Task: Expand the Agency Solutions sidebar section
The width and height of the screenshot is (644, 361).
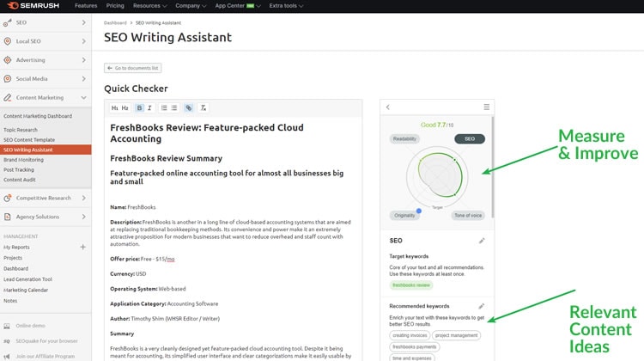Action: tap(84, 217)
